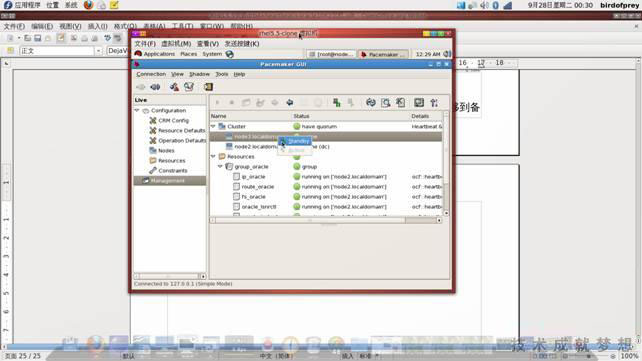
Task: Switch to the root@node terminal taskbar button
Action: 331,54
